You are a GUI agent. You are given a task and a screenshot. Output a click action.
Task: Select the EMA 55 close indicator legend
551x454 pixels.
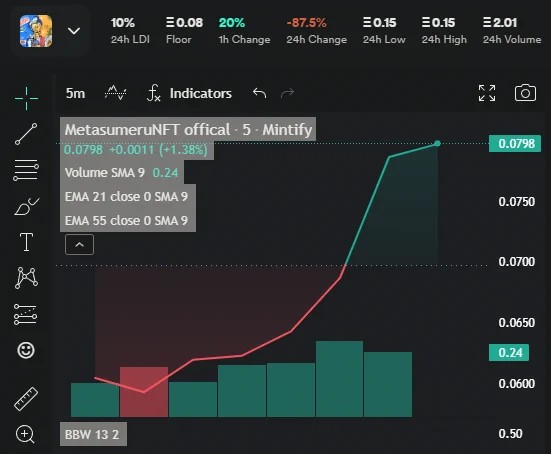pos(126,220)
